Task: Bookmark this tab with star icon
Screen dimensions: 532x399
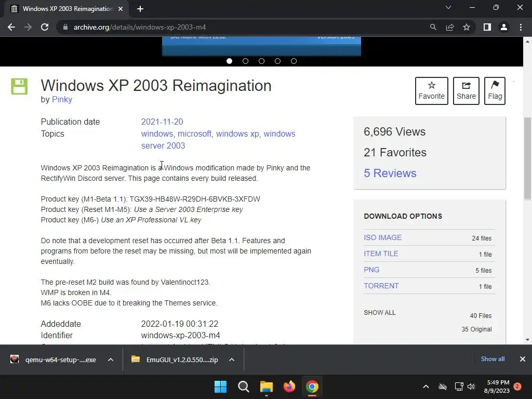Action: [467, 27]
